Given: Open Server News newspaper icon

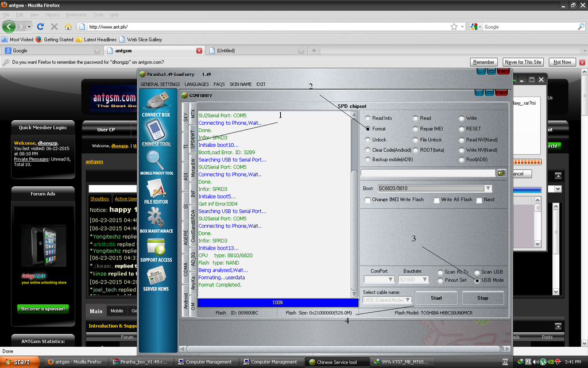Looking at the screenshot, I should pos(156,277).
